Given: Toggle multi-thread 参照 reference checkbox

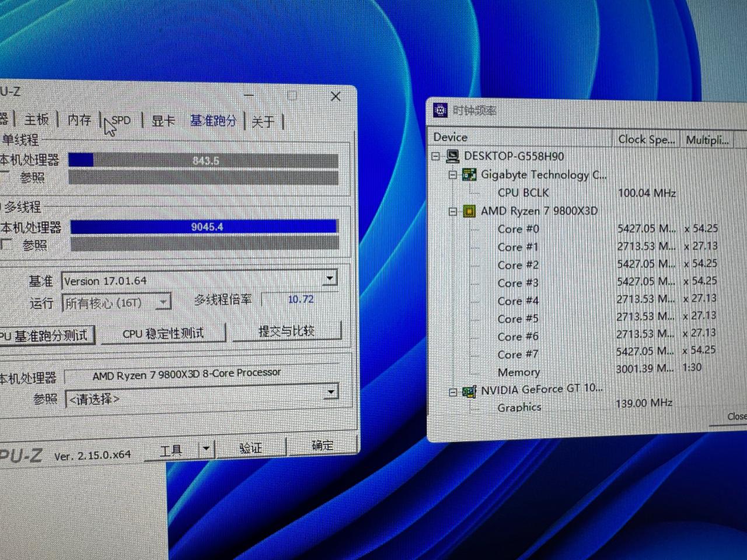Looking at the screenshot, I should (x=6, y=244).
